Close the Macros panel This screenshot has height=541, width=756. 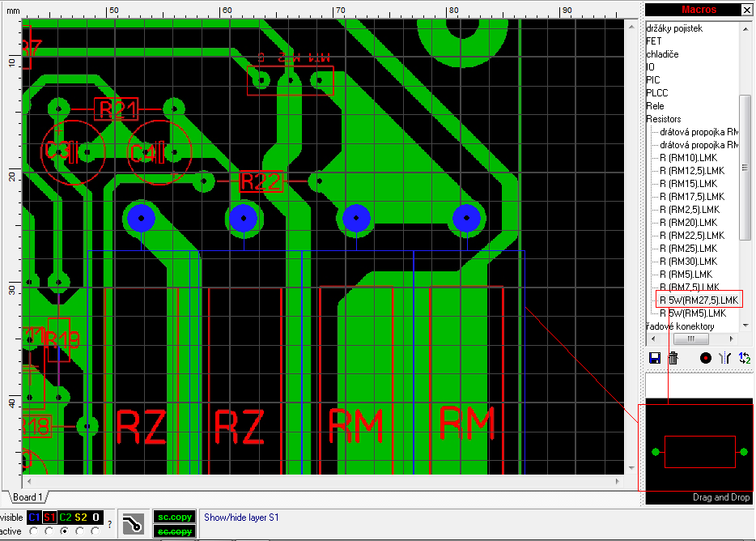pyautogui.click(x=746, y=10)
